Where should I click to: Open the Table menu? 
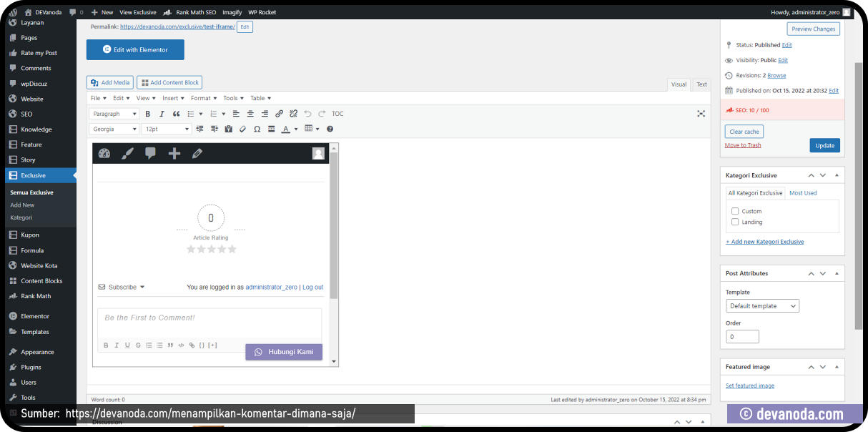(x=260, y=98)
